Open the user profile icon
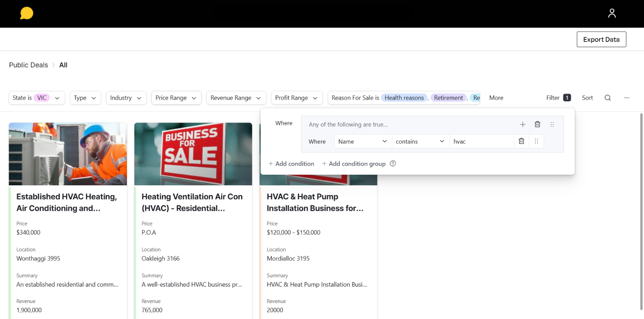This screenshot has width=644, height=319. pyautogui.click(x=612, y=14)
